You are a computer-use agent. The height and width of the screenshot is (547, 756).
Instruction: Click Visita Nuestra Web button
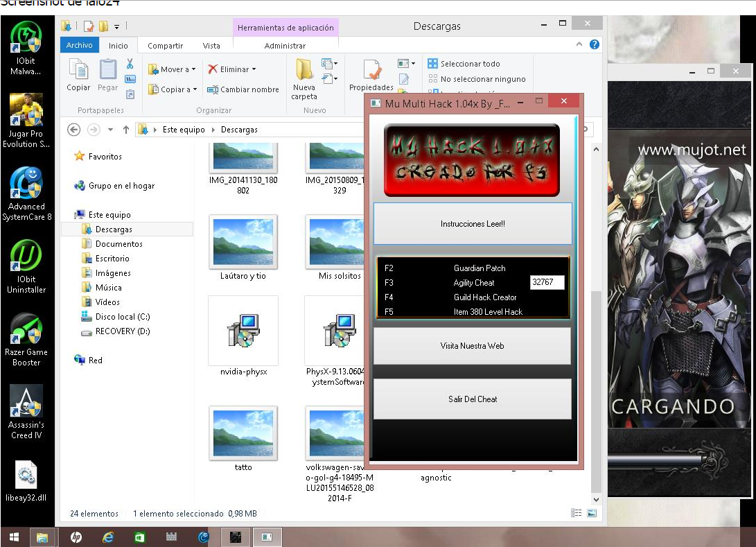(x=472, y=346)
